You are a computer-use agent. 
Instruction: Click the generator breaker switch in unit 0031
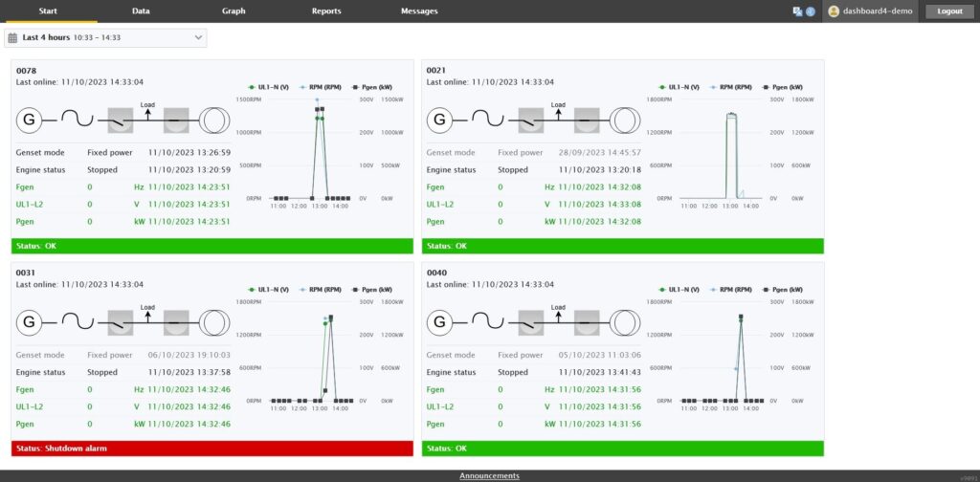pyautogui.click(x=120, y=322)
